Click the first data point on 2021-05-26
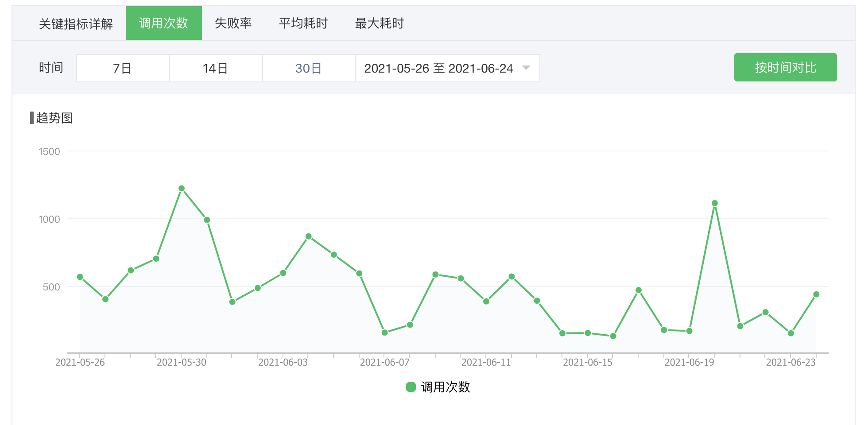868x425 pixels. 80,277
